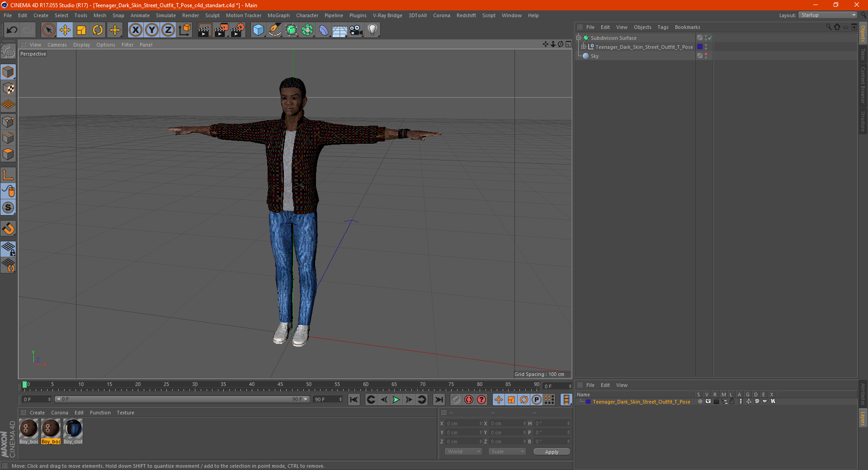Enable the Axis mode L icon

click(x=8, y=175)
